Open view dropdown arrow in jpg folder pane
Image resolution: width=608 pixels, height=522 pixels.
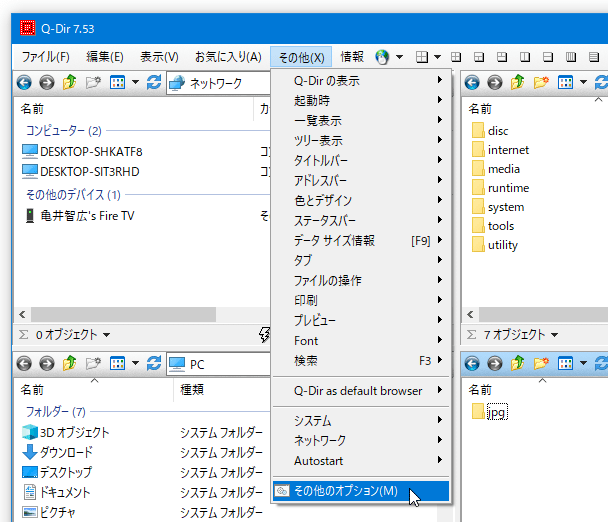click(x=583, y=363)
